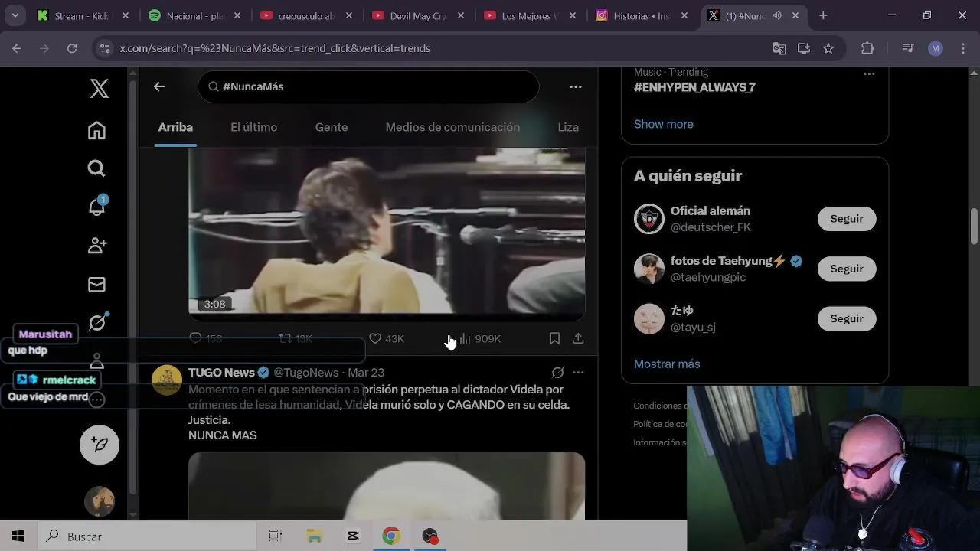
Task: Switch to Historias Instagram browser tab
Action: (642, 15)
